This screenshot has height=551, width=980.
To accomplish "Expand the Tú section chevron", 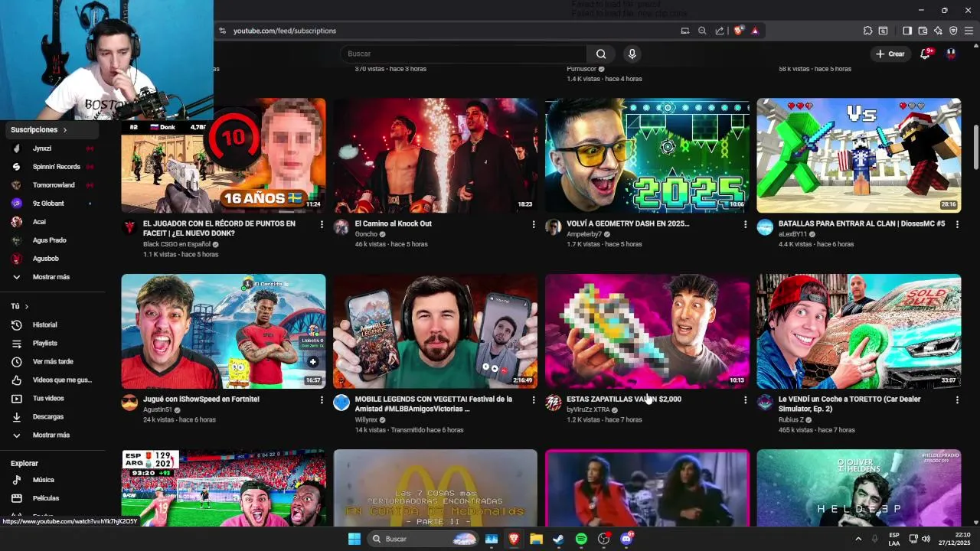I will click(x=27, y=306).
